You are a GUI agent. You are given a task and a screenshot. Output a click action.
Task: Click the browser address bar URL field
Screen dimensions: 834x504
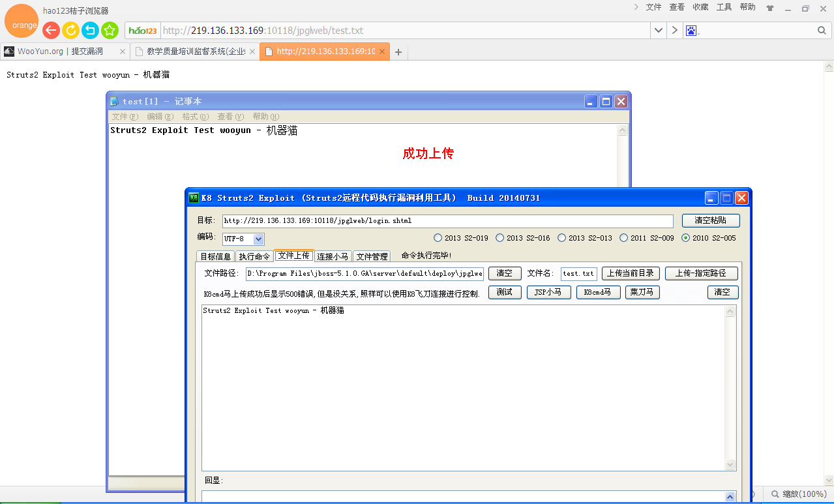pos(404,31)
